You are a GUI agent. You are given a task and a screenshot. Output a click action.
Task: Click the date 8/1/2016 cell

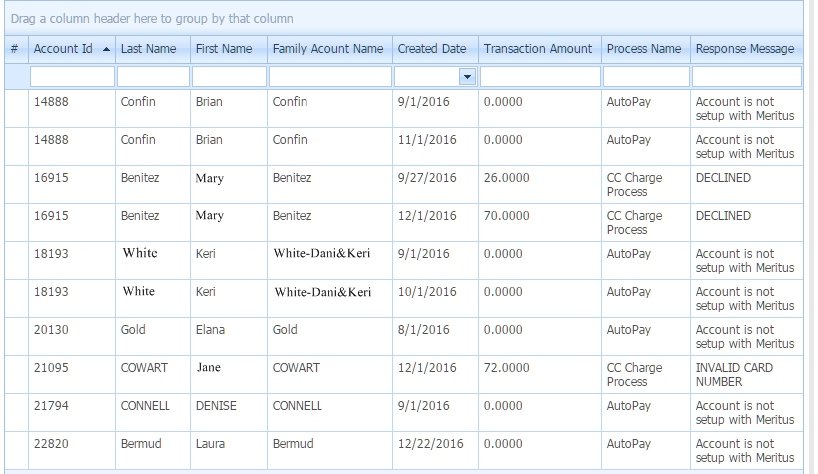tap(435, 337)
